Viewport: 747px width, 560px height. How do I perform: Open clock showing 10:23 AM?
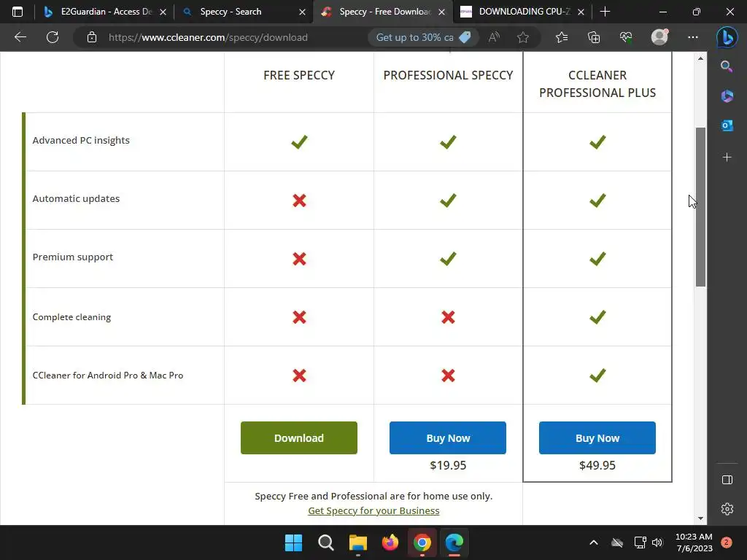click(694, 537)
